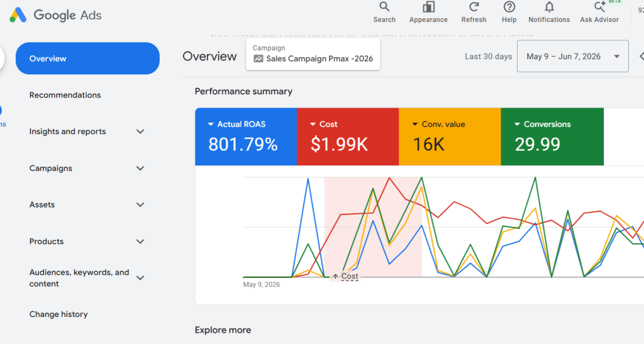The height and width of the screenshot is (344, 644).
Task: Expand the Products section chevron
Action: coord(140,241)
